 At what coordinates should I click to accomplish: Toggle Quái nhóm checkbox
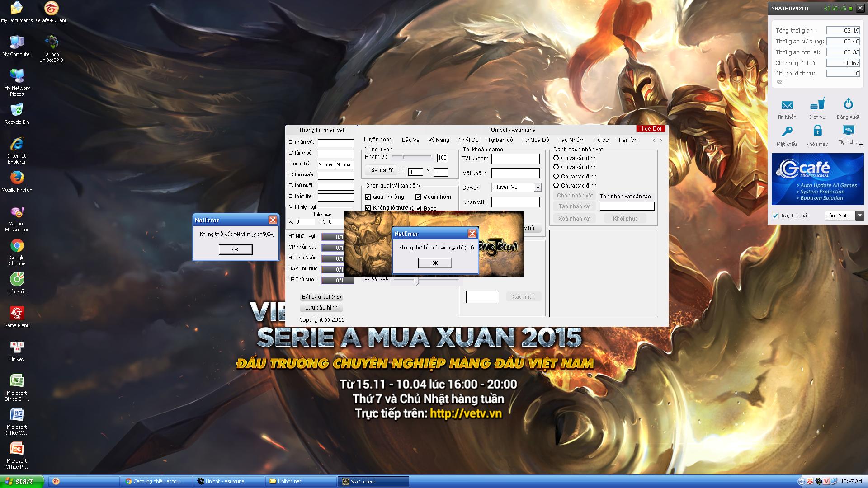(418, 197)
